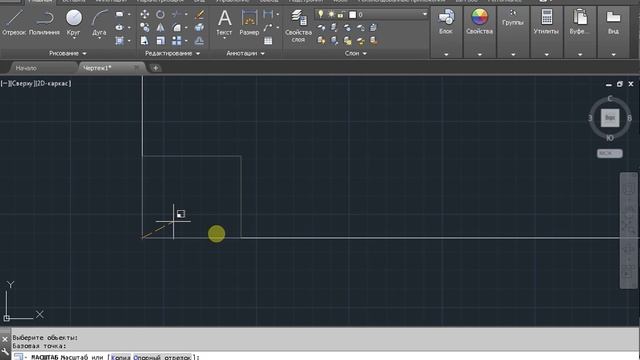Activate the Trim tool in Редактирование

pyautogui.click(x=177, y=15)
